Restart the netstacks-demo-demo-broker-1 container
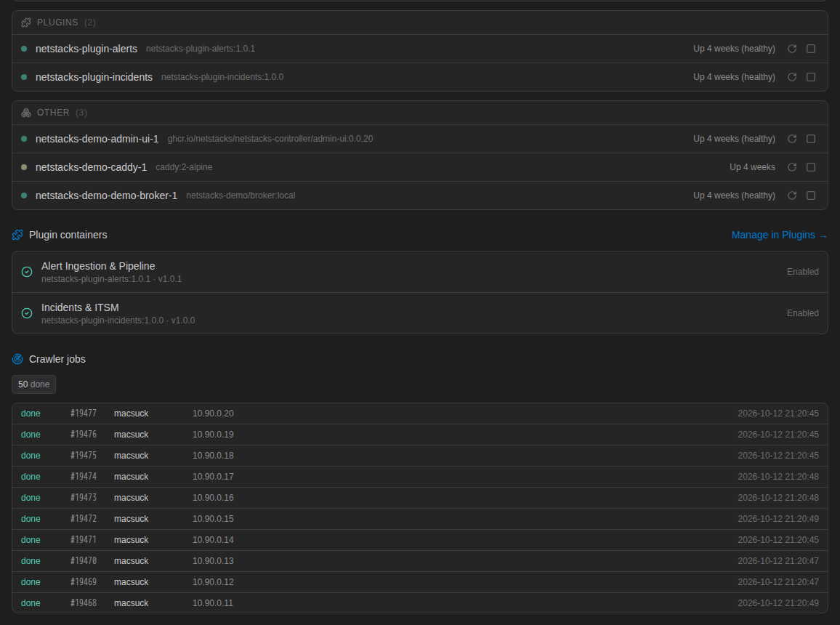The height and width of the screenshot is (625, 840). 792,195
